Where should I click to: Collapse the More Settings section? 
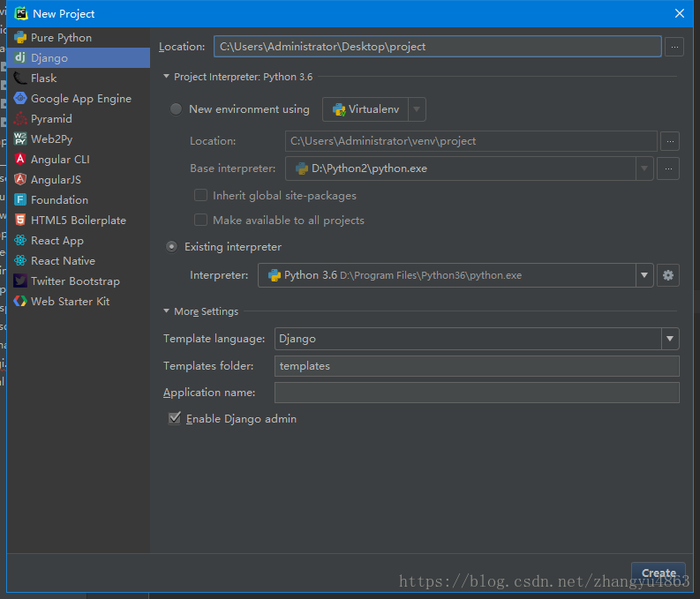pos(168,311)
